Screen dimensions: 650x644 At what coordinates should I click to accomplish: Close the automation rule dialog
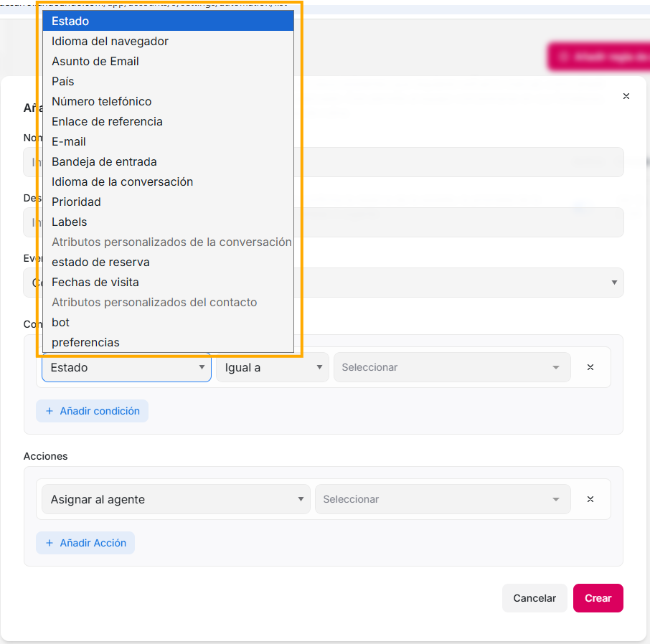(626, 96)
